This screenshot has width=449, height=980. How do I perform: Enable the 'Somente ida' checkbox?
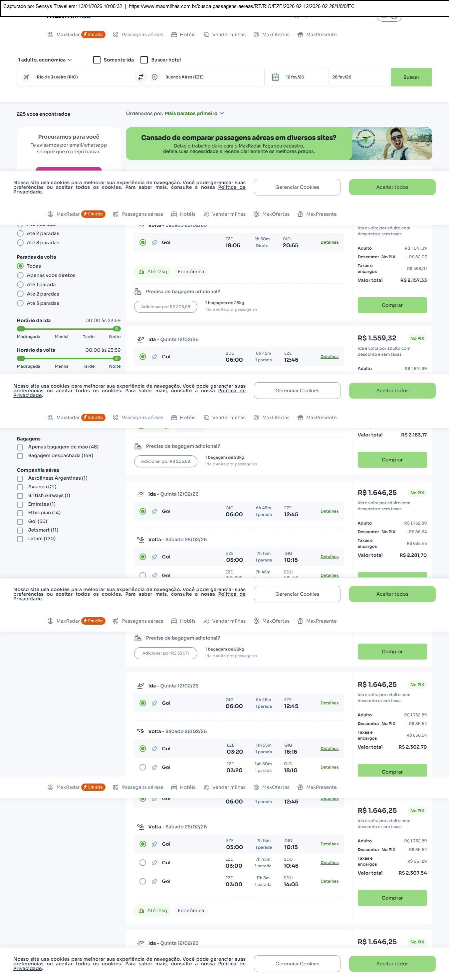pos(97,60)
